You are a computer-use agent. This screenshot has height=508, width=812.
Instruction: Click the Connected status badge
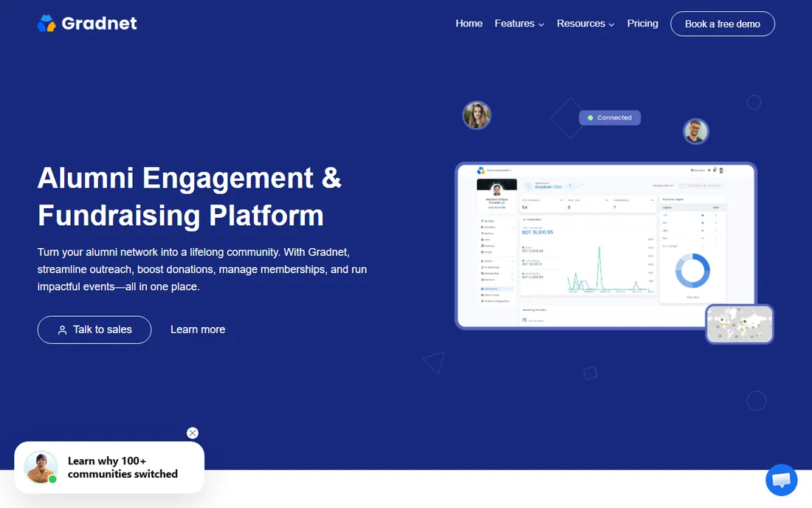tap(610, 117)
